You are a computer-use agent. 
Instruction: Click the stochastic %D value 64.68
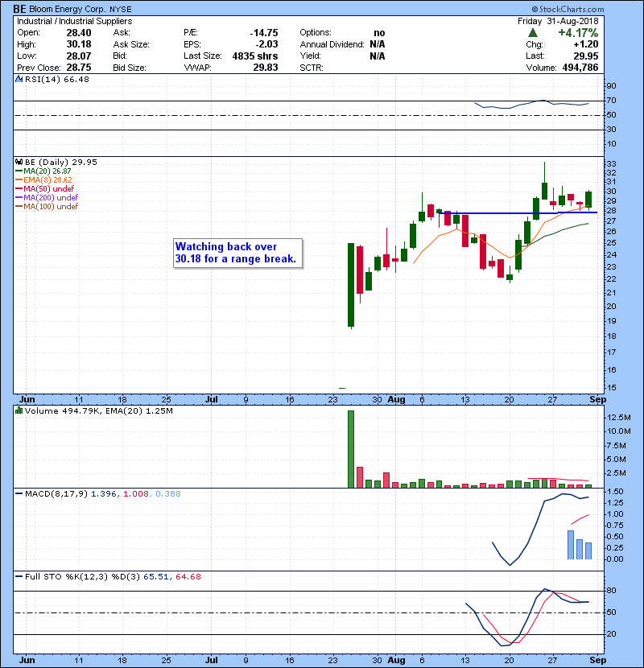pos(188,577)
